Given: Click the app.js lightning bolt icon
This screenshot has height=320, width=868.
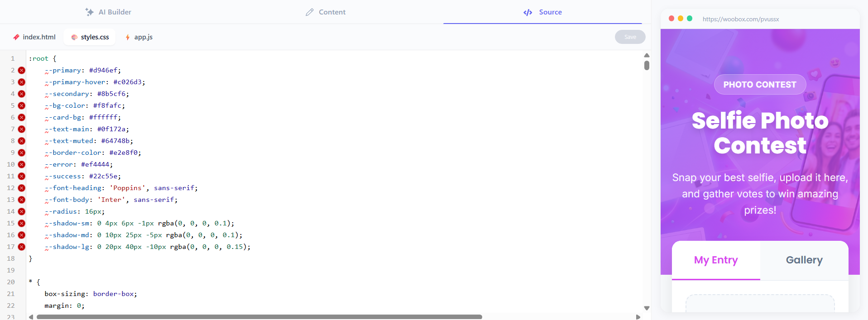Looking at the screenshot, I should click(128, 37).
